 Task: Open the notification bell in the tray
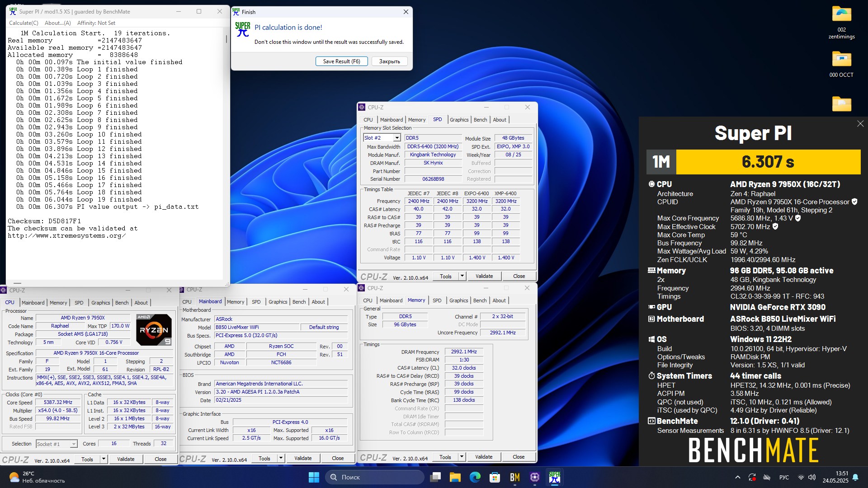click(x=855, y=477)
